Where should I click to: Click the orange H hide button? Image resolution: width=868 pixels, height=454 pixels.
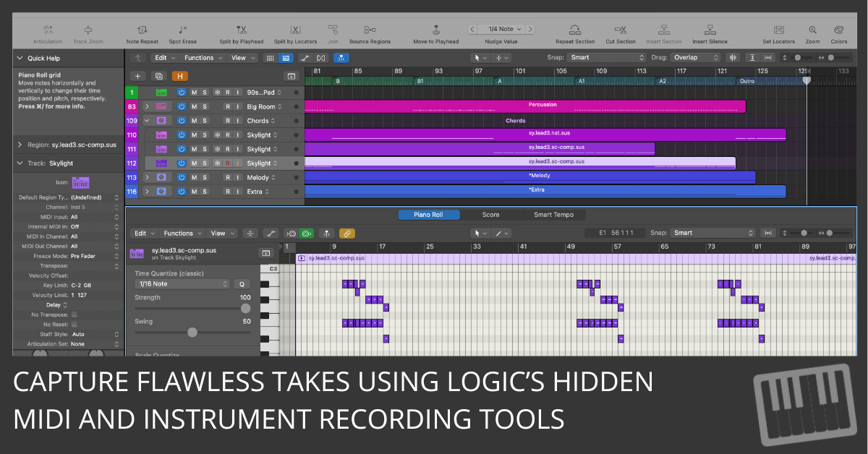click(179, 76)
